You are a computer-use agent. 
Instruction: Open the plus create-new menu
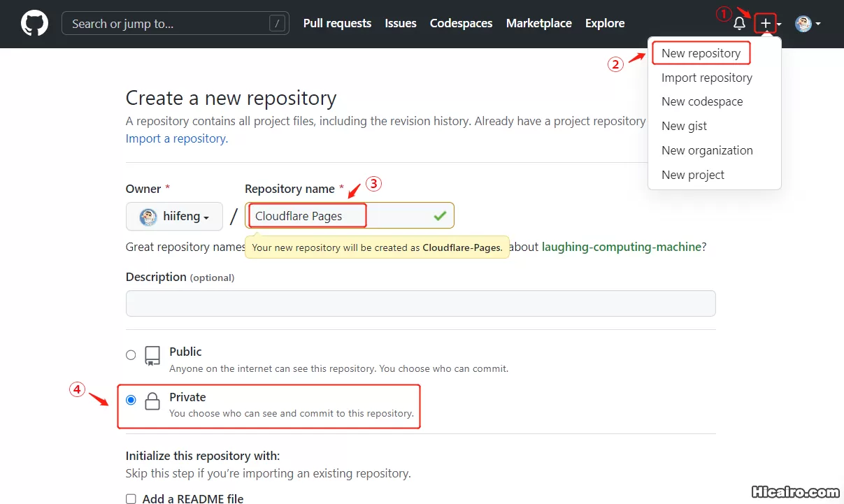coord(770,24)
